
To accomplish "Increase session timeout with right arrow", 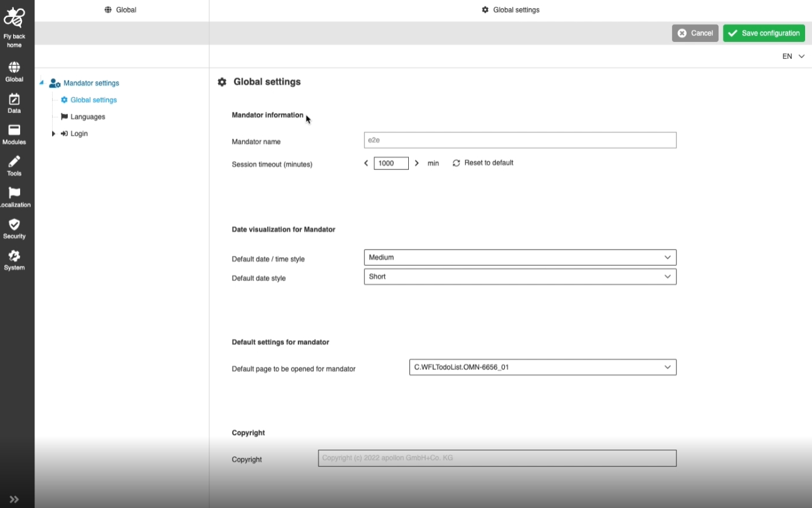I will (417, 163).
